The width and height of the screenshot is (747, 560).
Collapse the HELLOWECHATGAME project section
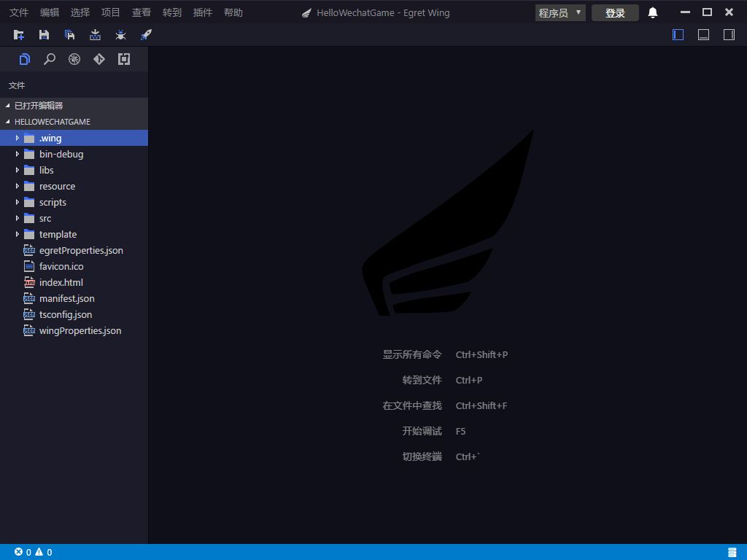pyautogui.click(x=7, y=122)
